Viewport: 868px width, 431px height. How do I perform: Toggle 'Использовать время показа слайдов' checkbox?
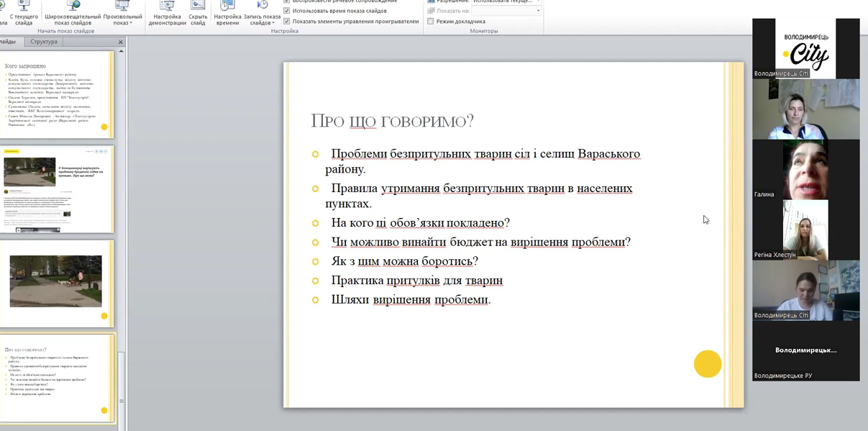(x=287, y=11)
